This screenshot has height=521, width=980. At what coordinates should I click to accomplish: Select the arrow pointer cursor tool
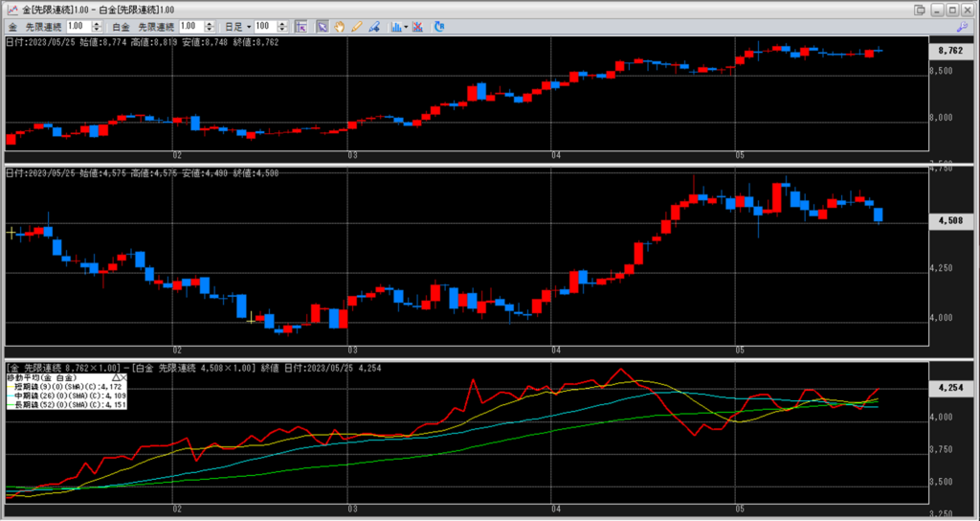322,27
